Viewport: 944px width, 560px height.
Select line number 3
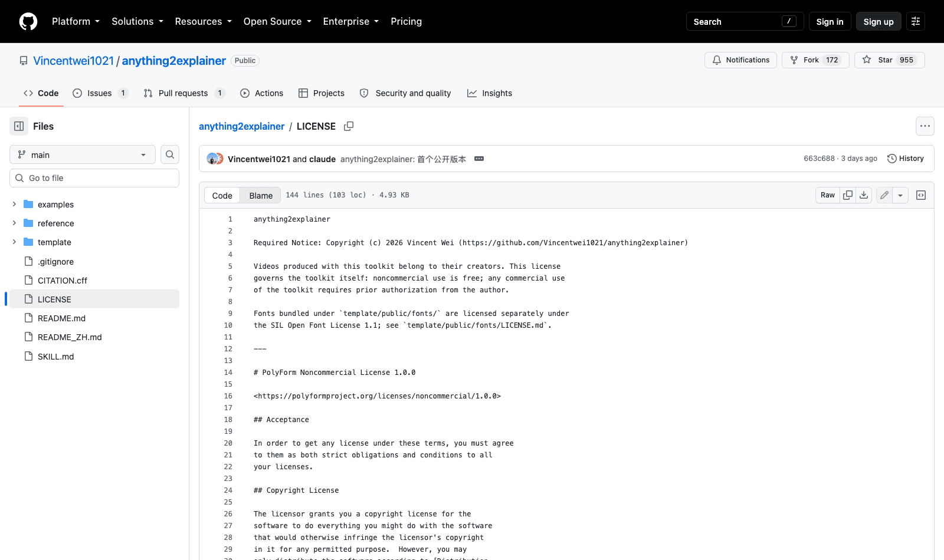coord(230,243)
